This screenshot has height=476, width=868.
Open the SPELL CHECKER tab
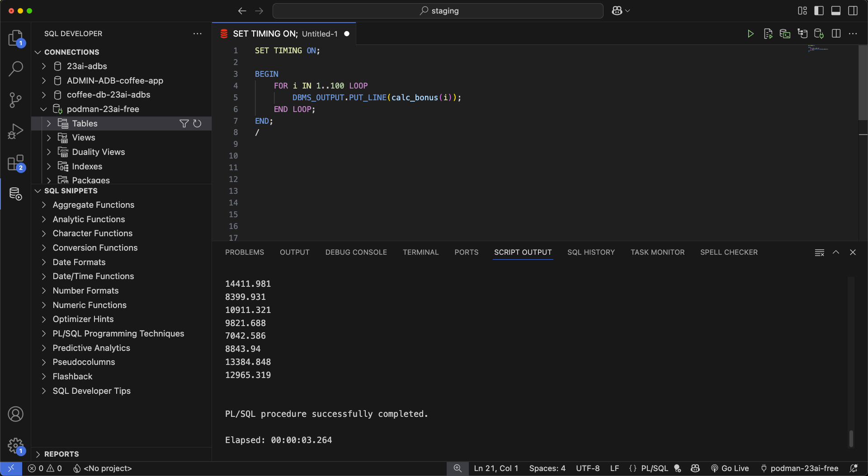pyautogui.click(x=729, y=252)
